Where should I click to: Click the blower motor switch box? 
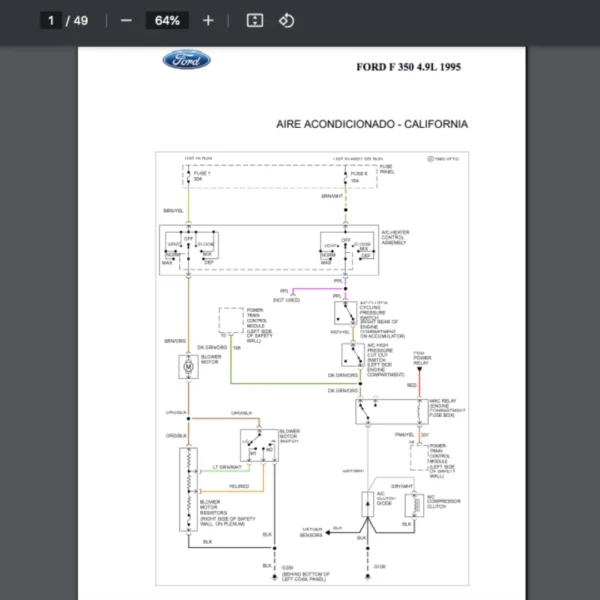258,446
